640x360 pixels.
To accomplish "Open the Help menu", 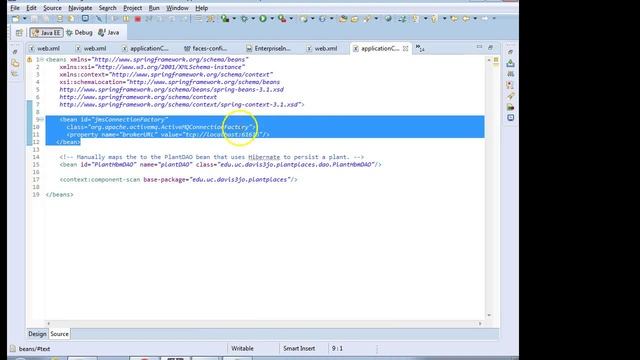I will (x=201, y=8).
